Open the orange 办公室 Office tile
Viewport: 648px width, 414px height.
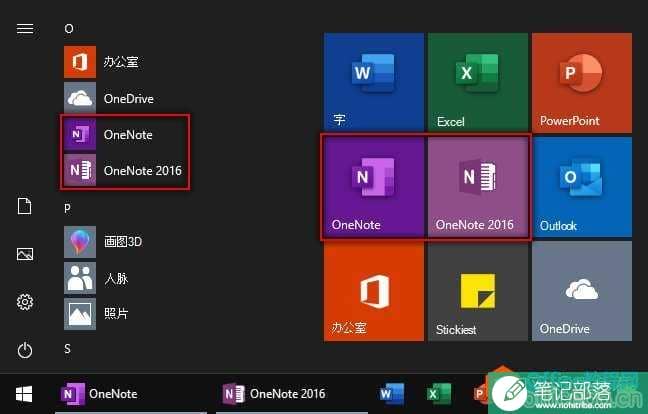pos(374,291)
